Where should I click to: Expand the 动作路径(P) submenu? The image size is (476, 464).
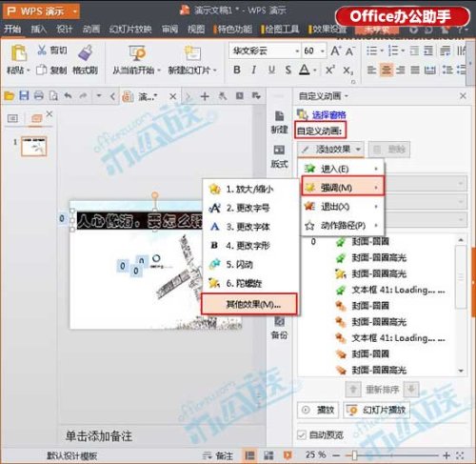point(343,226)
